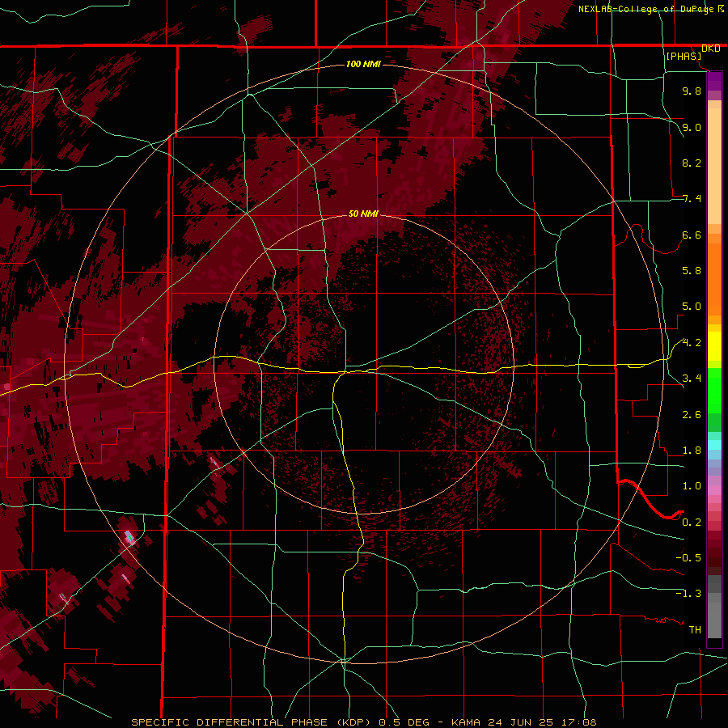This screenshot has height=728, width=728.
Task: Click the 5.8 legend value
Action: click(692, 271)
